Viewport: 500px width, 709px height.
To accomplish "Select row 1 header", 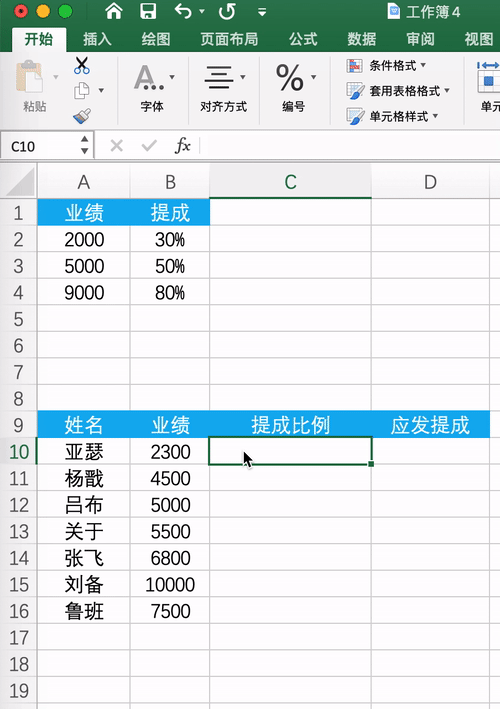I will pos(19,213).
